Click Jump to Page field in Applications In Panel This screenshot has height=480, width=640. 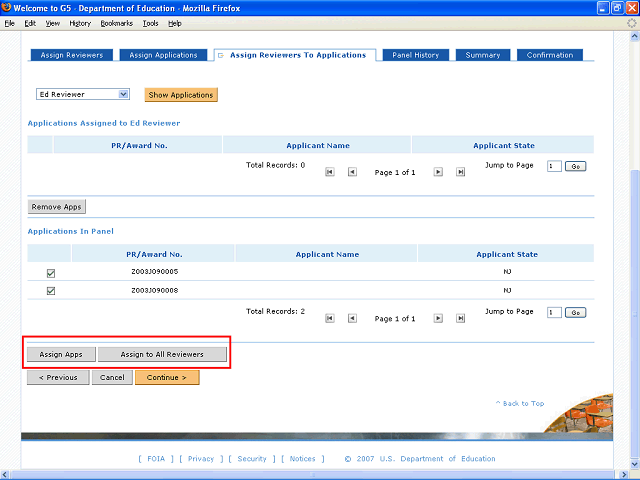click(x=554, y=312)
